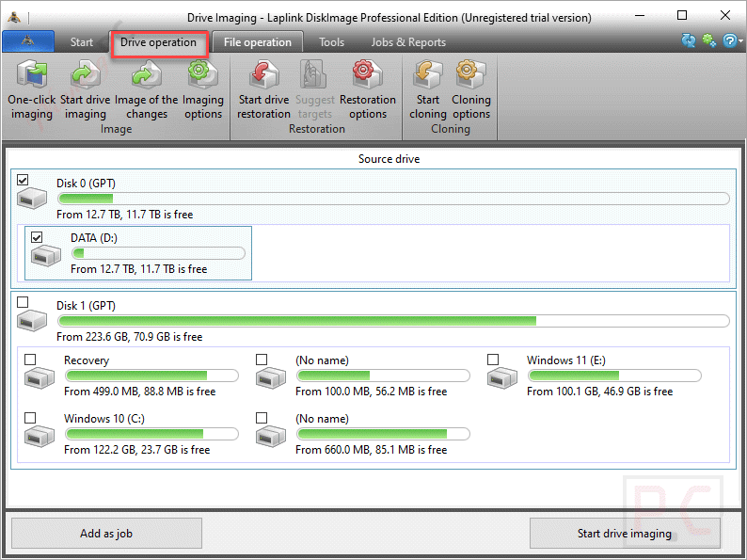Click the Windows 10 (C:) usage bar
747x560 pixels.
151,434
